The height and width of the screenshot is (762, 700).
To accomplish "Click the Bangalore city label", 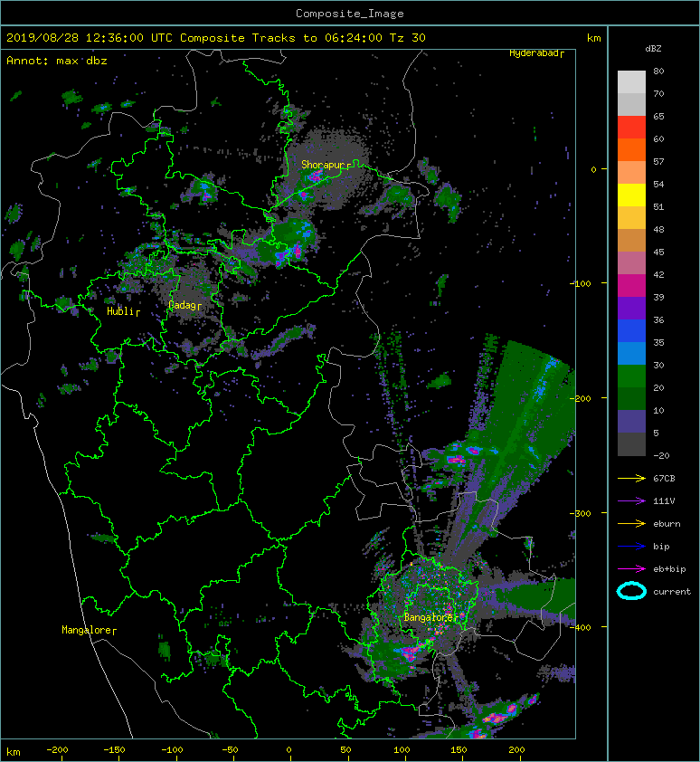I will pos(429,617).
